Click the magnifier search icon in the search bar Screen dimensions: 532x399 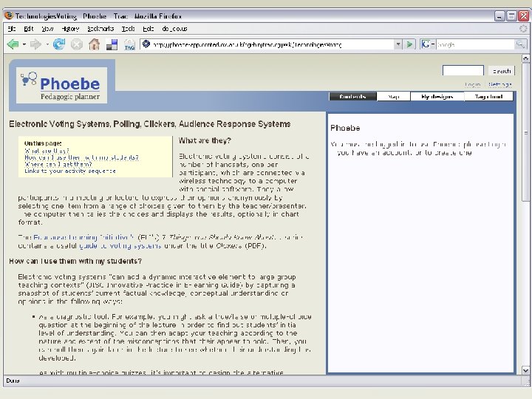point(520,44)
